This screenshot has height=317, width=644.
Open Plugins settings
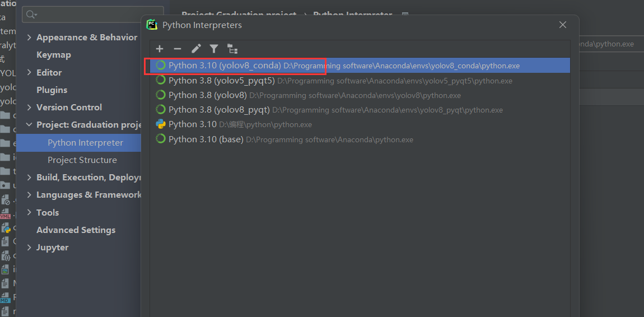tap(52, 90)
